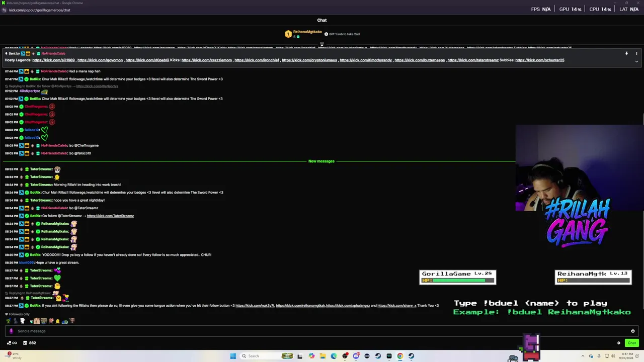This screenshot has height=362, width=644.
Task: Open the kick.com/ozhunter25 link
Action: pyautogui.click(x=540, y=60)
